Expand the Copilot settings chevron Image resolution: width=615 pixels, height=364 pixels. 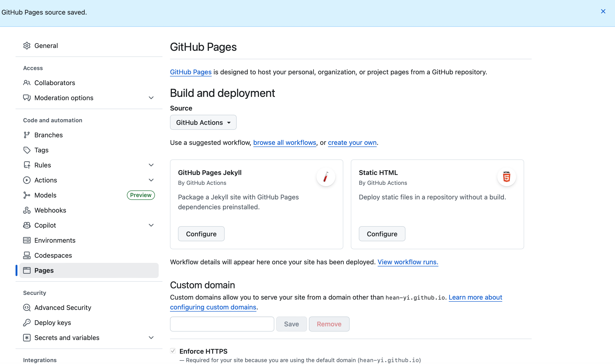point(151,225)
